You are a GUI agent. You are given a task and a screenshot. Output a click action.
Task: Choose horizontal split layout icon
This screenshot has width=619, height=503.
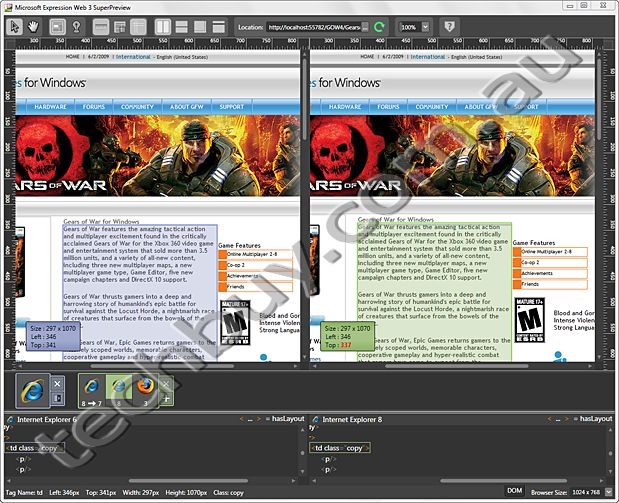click(182, 27)
